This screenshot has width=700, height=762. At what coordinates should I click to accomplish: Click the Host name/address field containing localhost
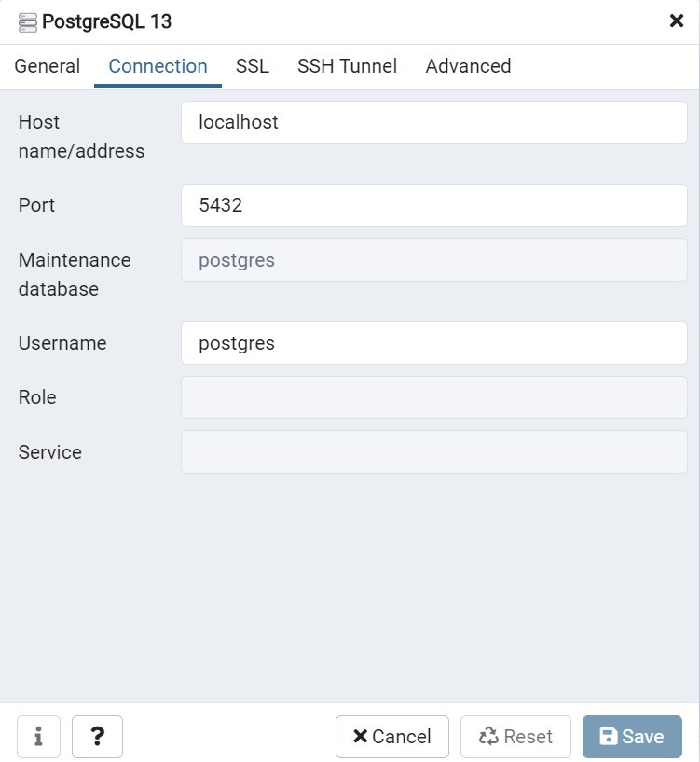[x=433, y=122]
